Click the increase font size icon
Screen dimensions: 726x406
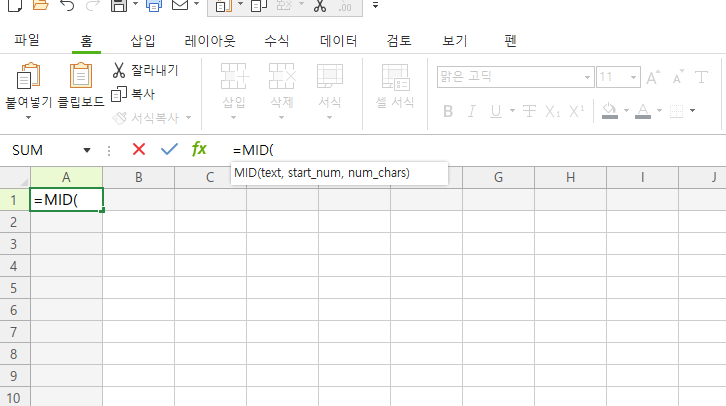click(653, 77)
